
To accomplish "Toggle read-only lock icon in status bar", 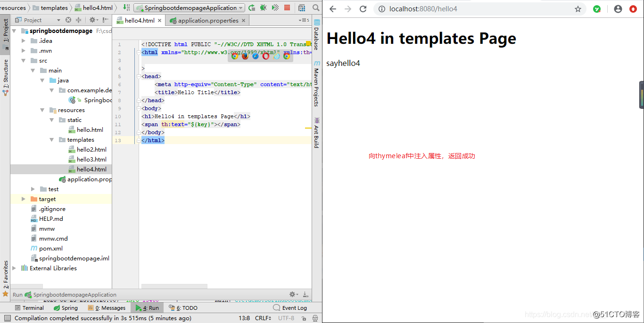I will [305, 318].
